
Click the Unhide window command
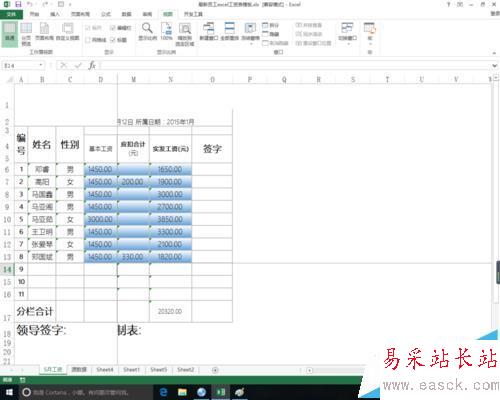click(275, 43)
